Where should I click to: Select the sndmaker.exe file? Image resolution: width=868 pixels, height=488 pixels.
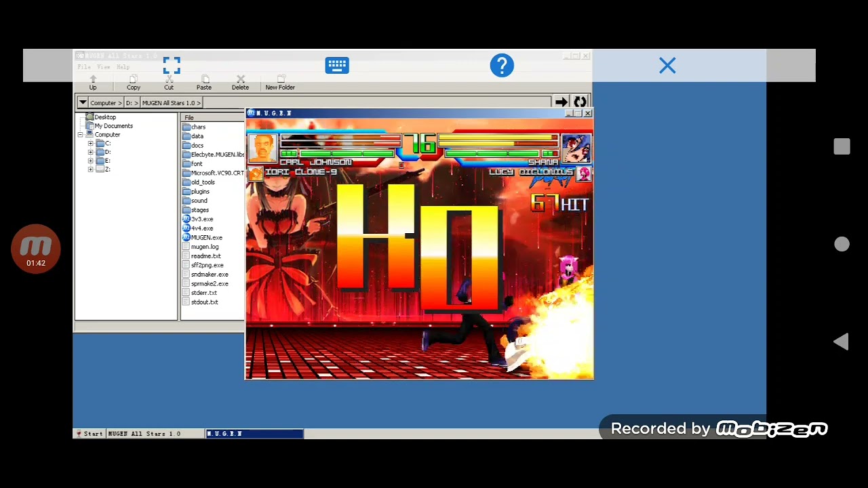point(205,274)
